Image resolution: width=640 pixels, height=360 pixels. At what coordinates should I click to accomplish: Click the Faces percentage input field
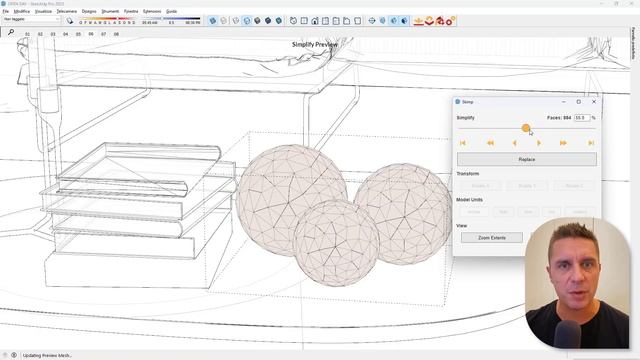pyautogui.click(x=582, y=118)
